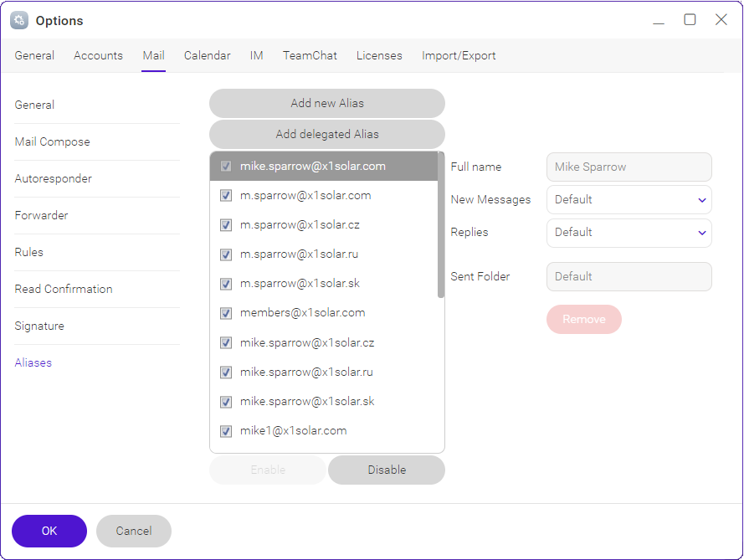Open the Forwarder section

pyautogui.click(x=41, y=215)
